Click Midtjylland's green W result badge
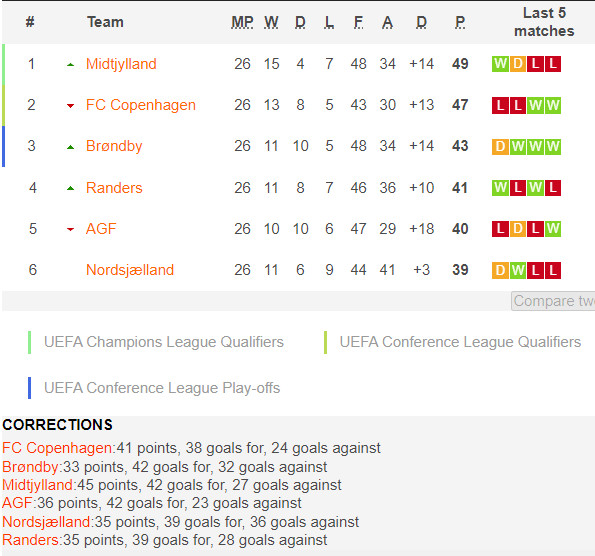 point(500,64)
